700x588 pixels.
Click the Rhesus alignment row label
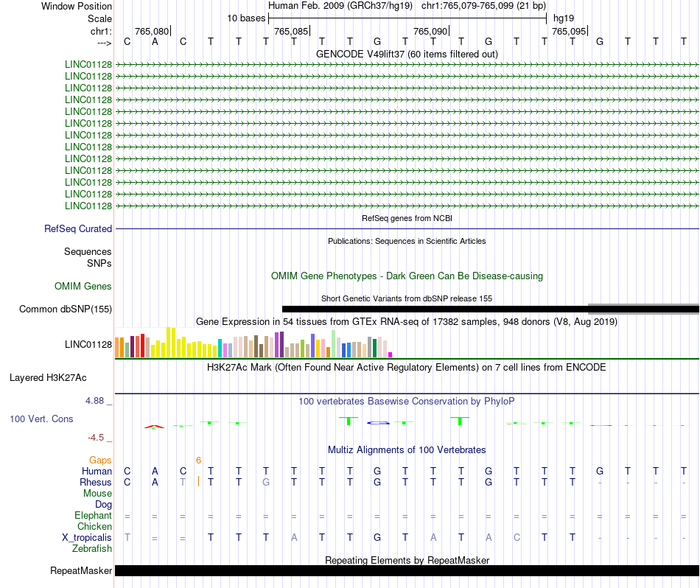pyautogui.click(x=96, y=482)
